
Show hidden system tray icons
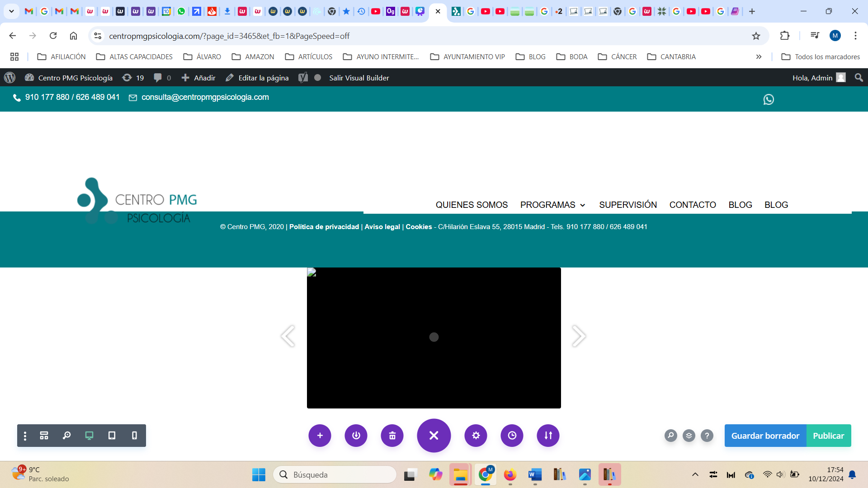click(x=695, y=474)
